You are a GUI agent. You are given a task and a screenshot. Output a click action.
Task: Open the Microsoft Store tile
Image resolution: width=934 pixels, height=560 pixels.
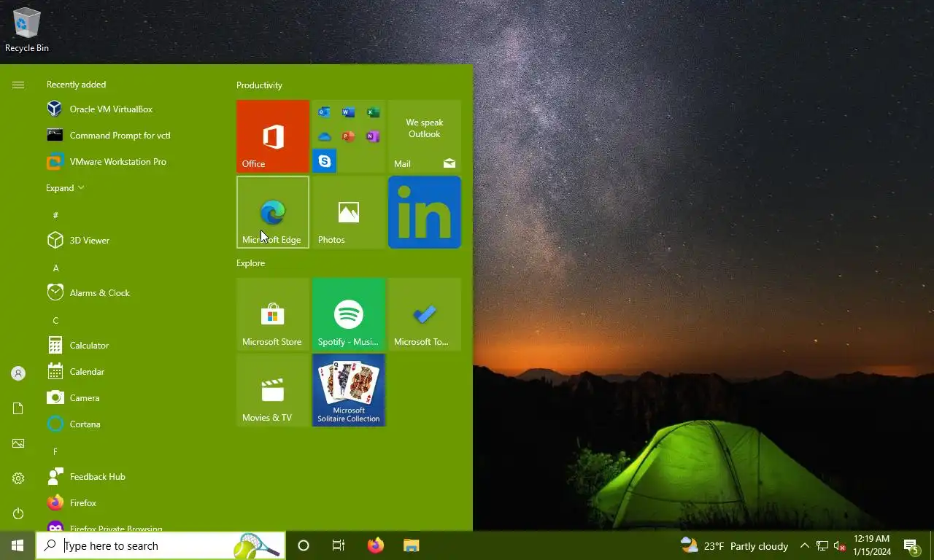(273, 314)
